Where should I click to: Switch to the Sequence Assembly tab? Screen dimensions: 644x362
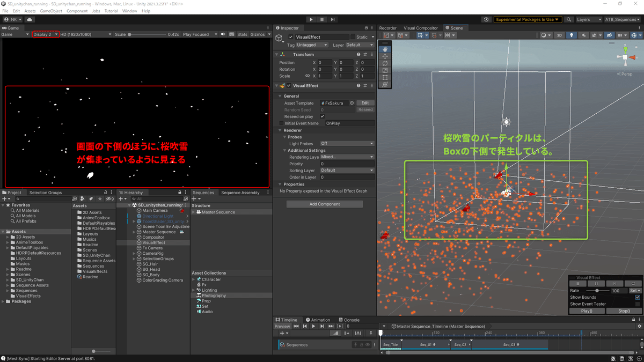click(240, 193)
